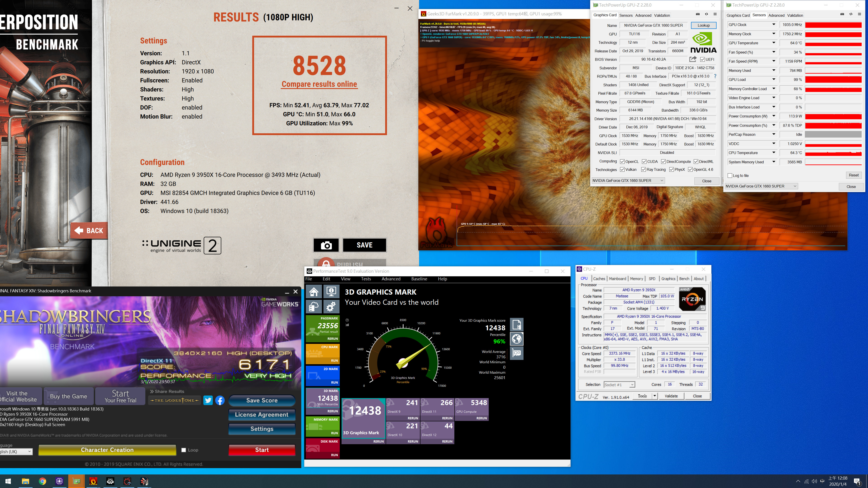The width and height of the screenshot is (868, 488).
Task: Click Bus Interface question mark in GPU-Z
Action: coord(715,76)
